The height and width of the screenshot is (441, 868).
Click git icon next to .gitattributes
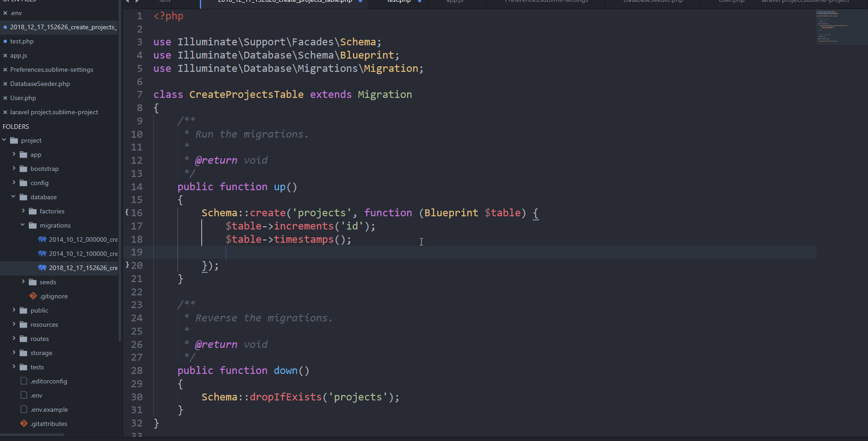tap(24, 424)
